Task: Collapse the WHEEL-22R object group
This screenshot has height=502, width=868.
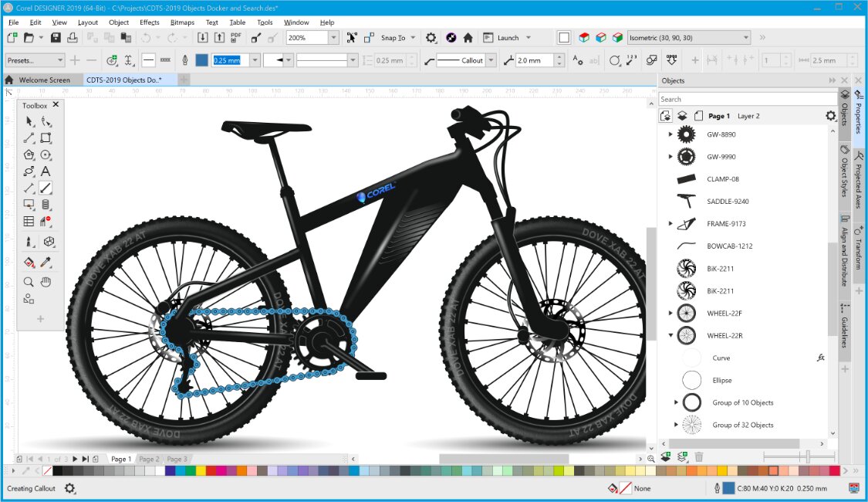Action: click(x=670, y=335)
